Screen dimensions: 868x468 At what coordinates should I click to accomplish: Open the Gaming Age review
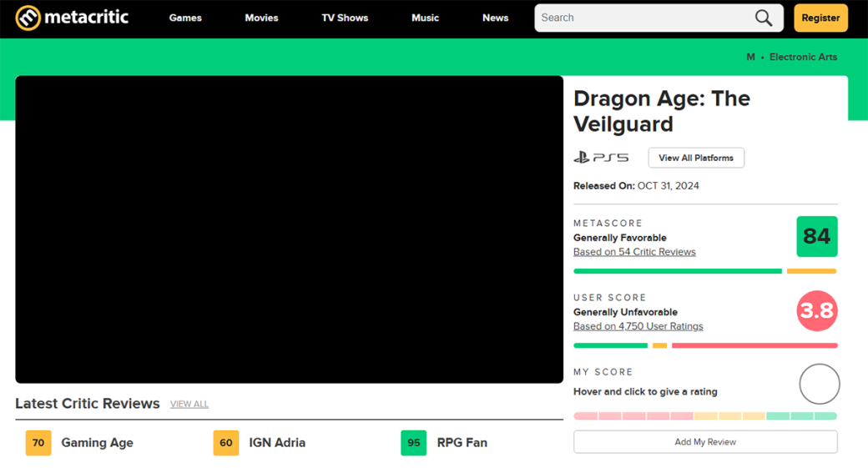tap(98, 442)
